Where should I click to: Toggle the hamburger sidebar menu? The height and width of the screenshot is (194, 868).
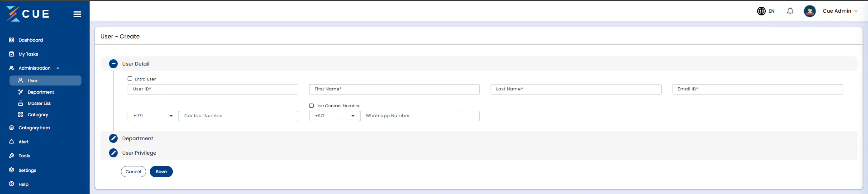77,14
